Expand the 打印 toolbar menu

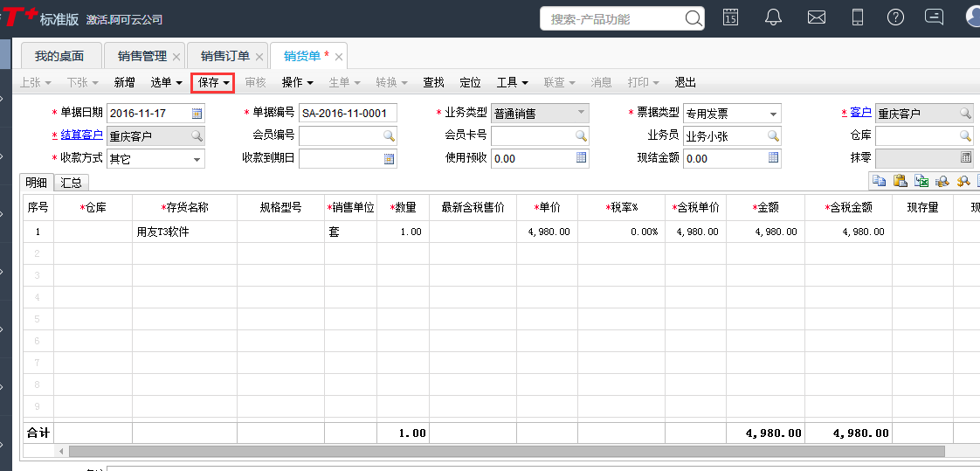point(643,82)
